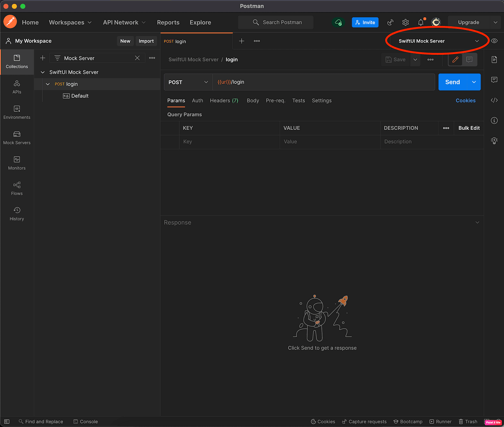The image size is (504, 427).
Task: Open Settings gear icon in header
Action: (405, 22)
